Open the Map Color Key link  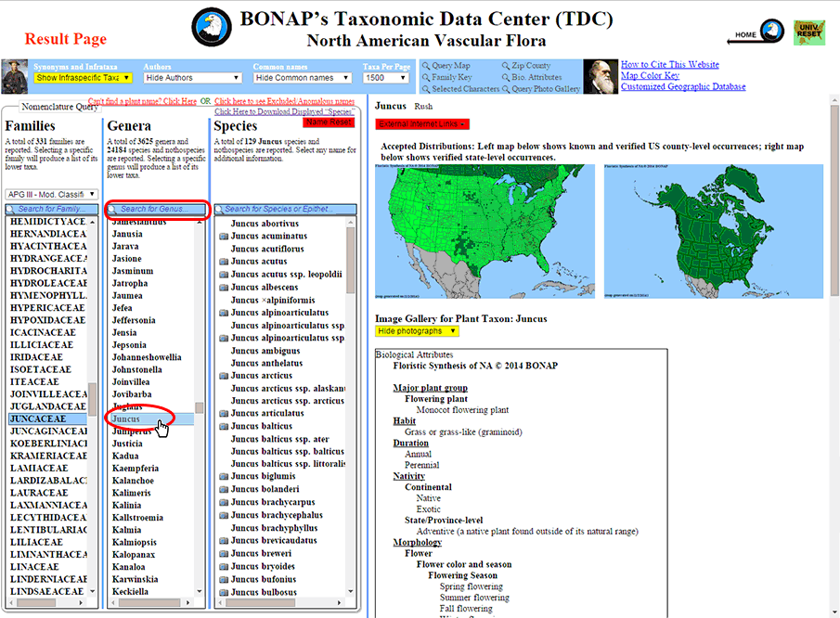tap(650, 76)
